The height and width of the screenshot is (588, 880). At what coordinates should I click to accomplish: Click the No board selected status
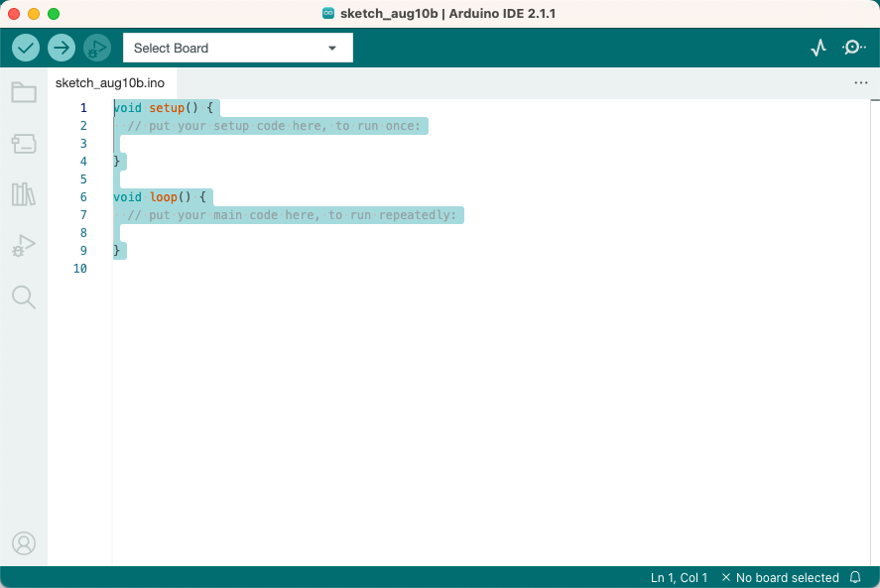pyautogui.click(x=787, y=577)
